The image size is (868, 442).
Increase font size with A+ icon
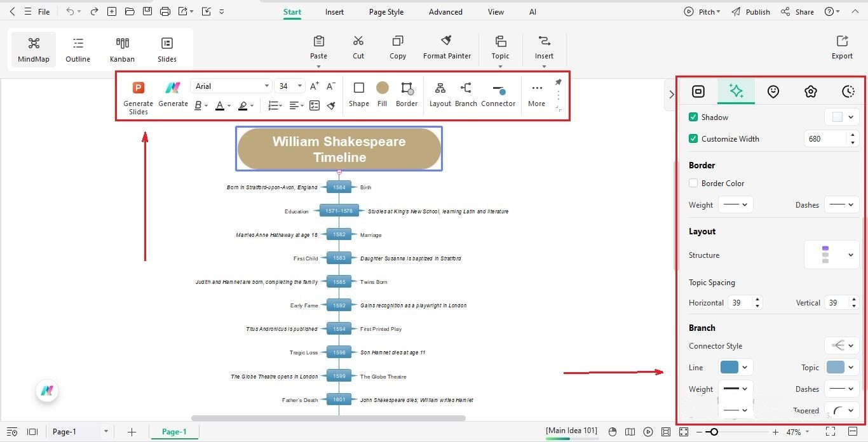pyautogui.click(x=315, y=86)
